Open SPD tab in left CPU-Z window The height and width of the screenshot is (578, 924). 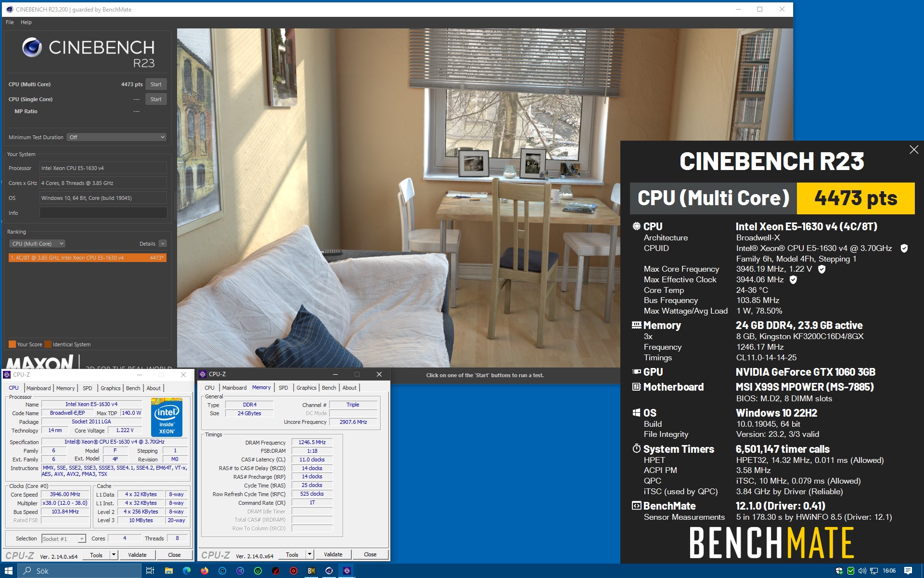(87, 388)
